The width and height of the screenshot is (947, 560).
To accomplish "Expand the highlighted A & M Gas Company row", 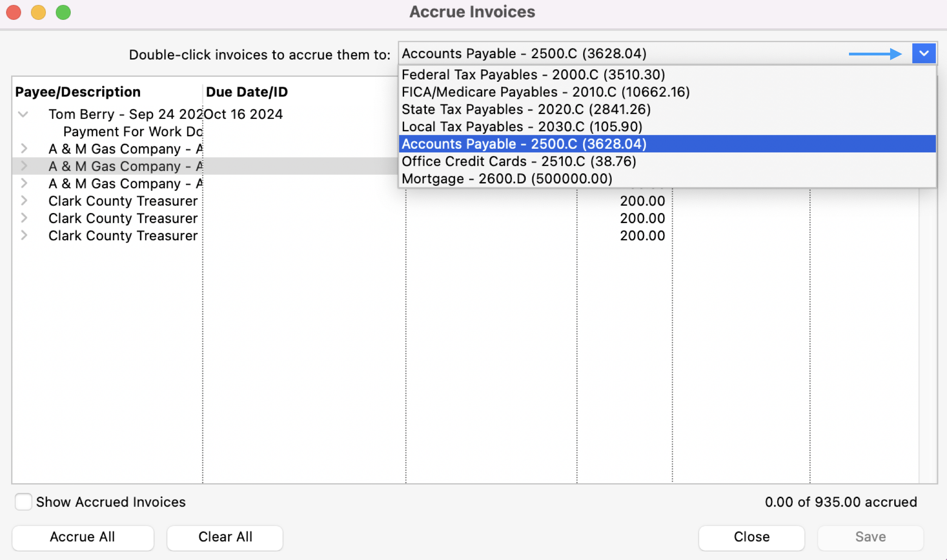I will 24,166.
